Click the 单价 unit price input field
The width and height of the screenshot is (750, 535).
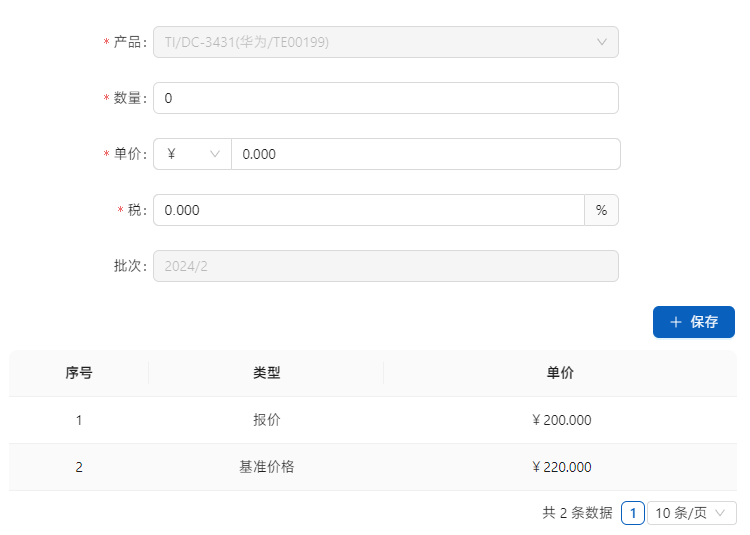pyautogui.click(x=425, y=154)
